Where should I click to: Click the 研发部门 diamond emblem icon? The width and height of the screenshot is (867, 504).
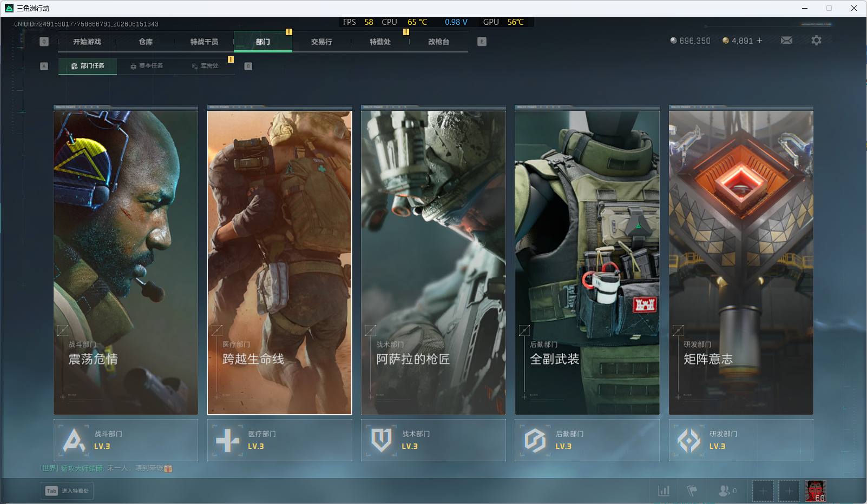(x=689, y=440)
